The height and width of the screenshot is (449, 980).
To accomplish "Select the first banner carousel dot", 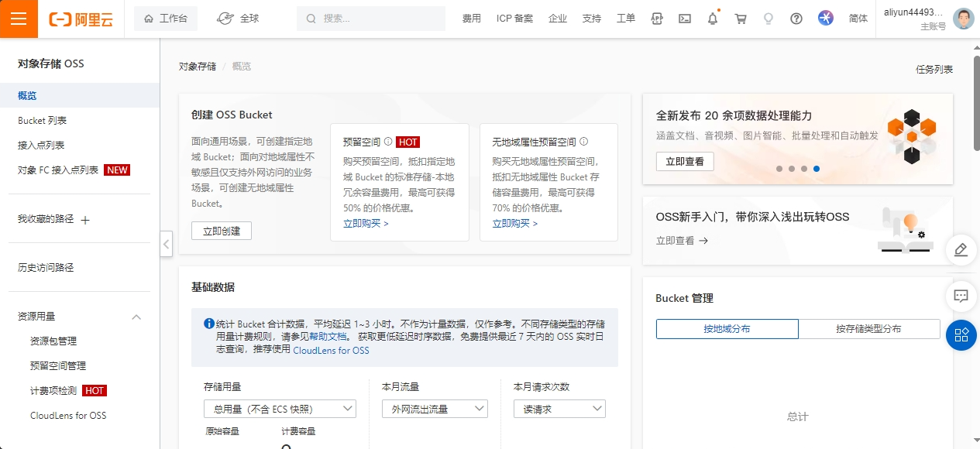I will click(x=779, y=169).
